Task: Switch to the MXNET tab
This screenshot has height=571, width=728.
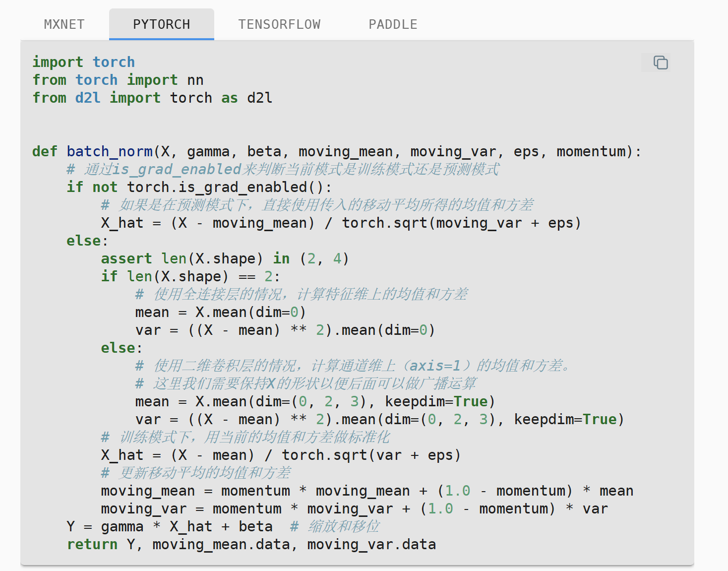Action: [x=64, y=24]
